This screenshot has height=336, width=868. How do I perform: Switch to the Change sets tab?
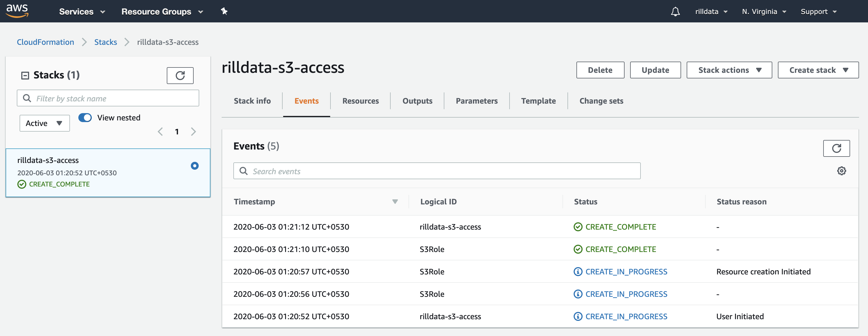coord(601,101)
